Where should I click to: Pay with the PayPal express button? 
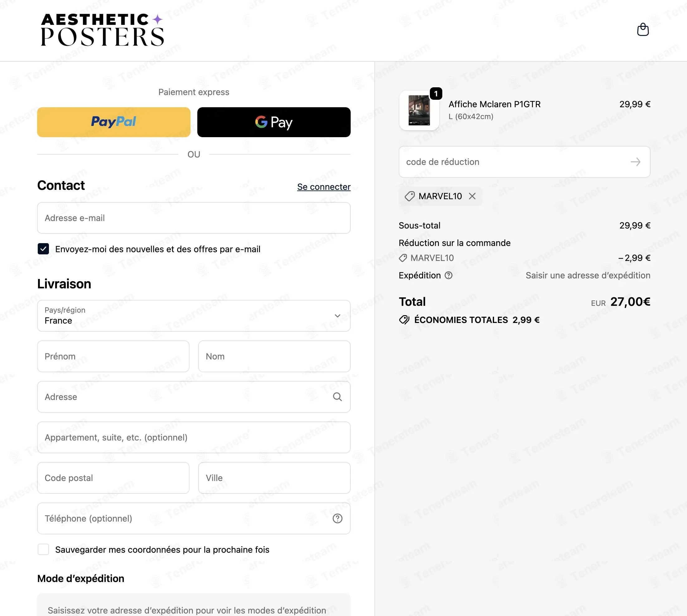pos(114,122)
